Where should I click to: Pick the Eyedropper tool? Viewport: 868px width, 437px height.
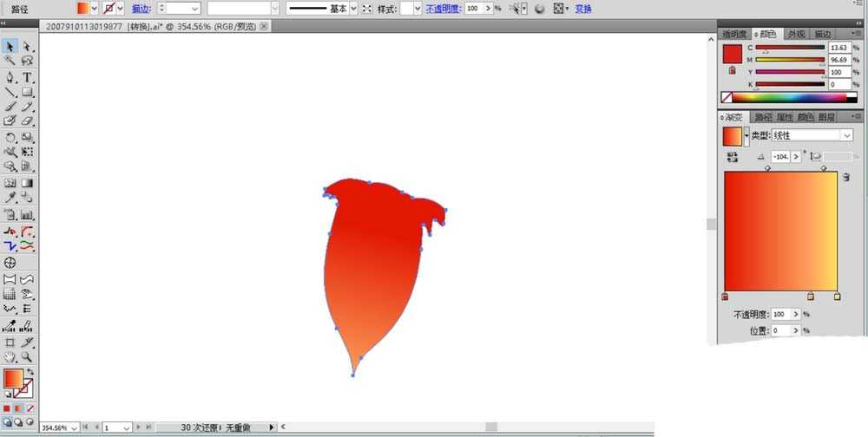(x=10, y=198)
